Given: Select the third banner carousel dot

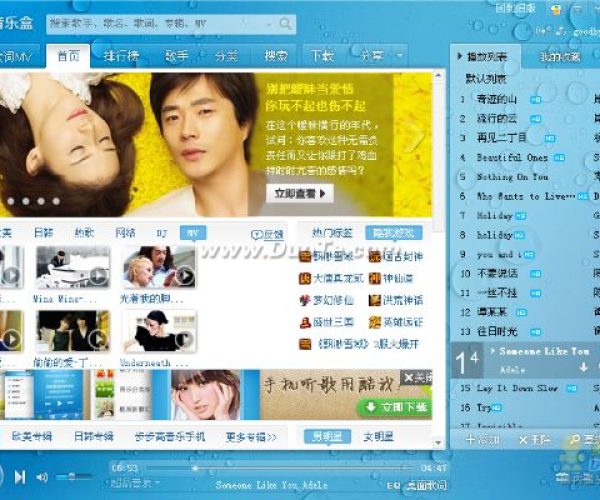Looking at the screenshot, I should [x=41, y=201].
